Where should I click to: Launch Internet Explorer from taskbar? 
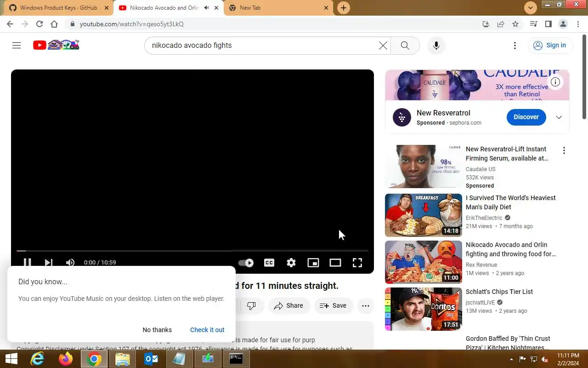click(x=37, y=359)
